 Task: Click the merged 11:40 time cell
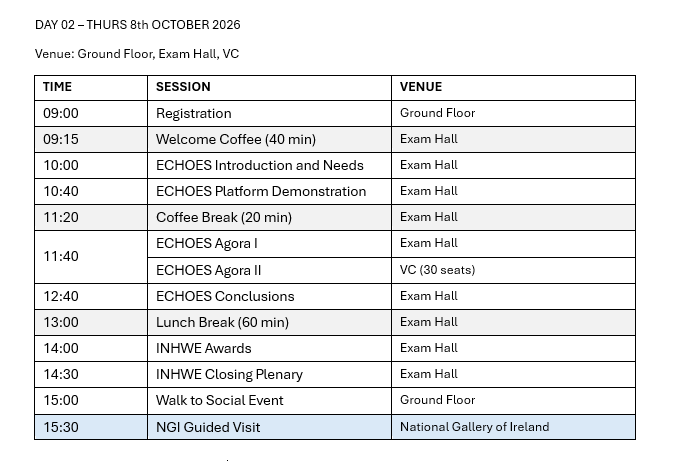[61, 257]
